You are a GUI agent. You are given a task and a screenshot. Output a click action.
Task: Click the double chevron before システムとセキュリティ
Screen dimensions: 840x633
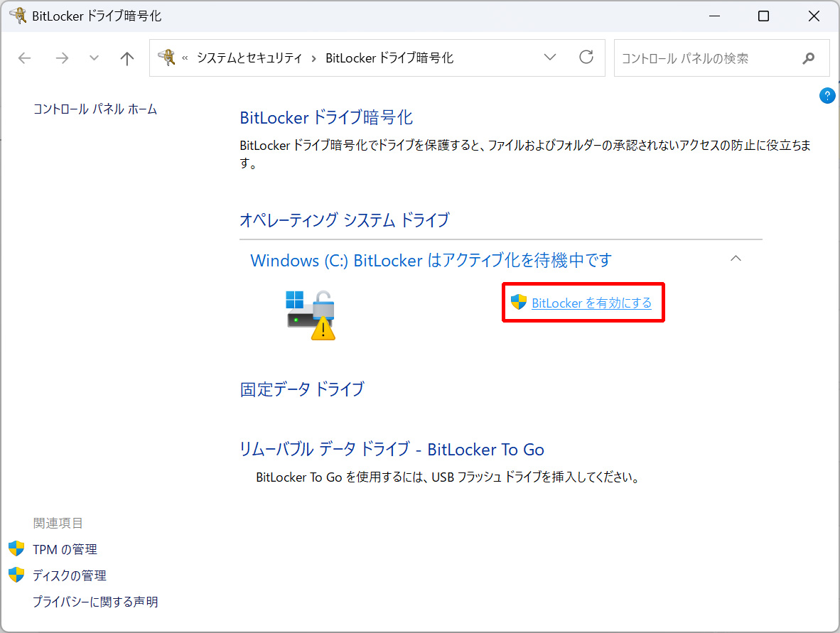(185, 58)
